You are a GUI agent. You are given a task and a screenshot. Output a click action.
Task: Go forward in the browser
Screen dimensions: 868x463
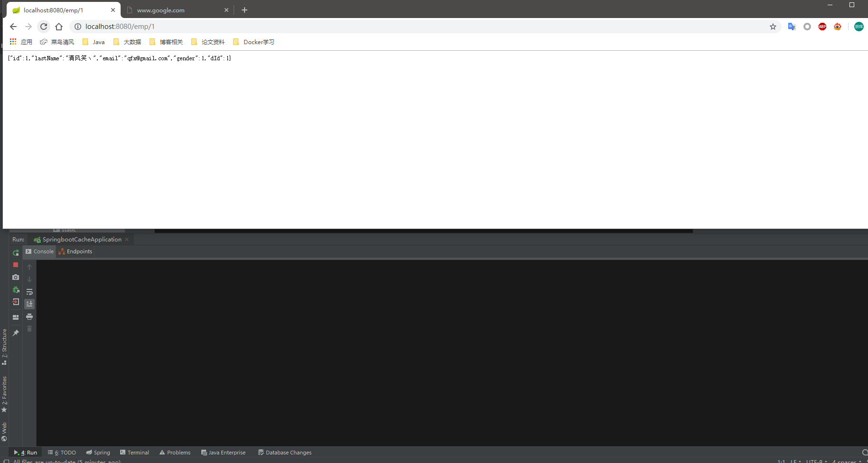[28, 27]
